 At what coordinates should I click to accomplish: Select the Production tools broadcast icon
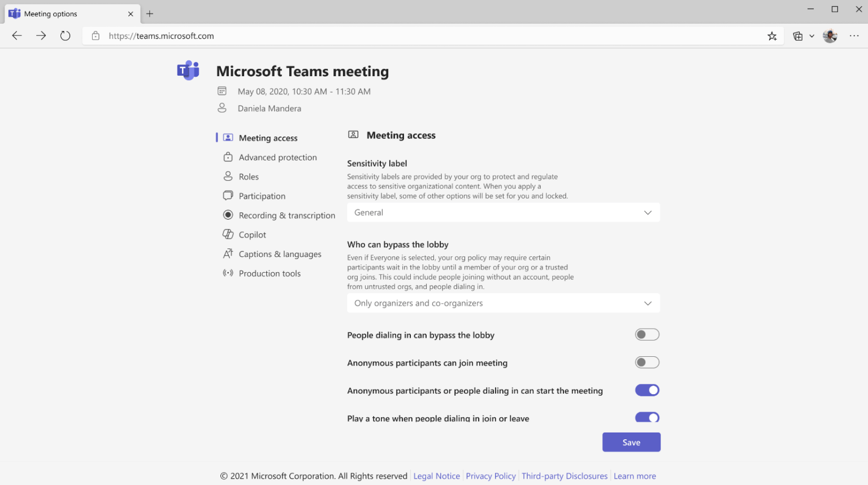point(228,273)
